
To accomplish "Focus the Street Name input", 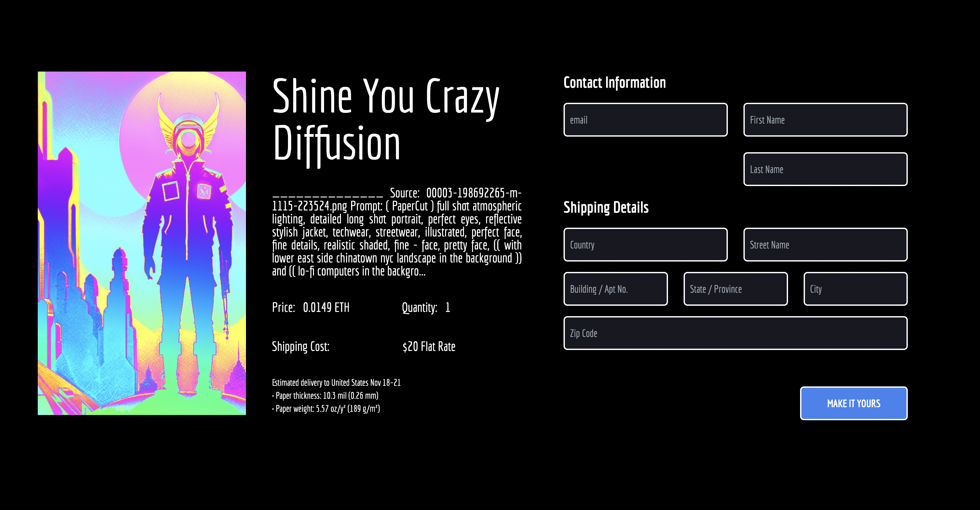I will pos(825,245).
